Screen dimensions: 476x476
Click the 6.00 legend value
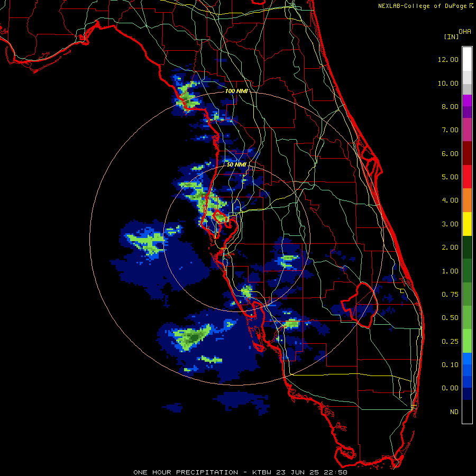coord(450,153)
